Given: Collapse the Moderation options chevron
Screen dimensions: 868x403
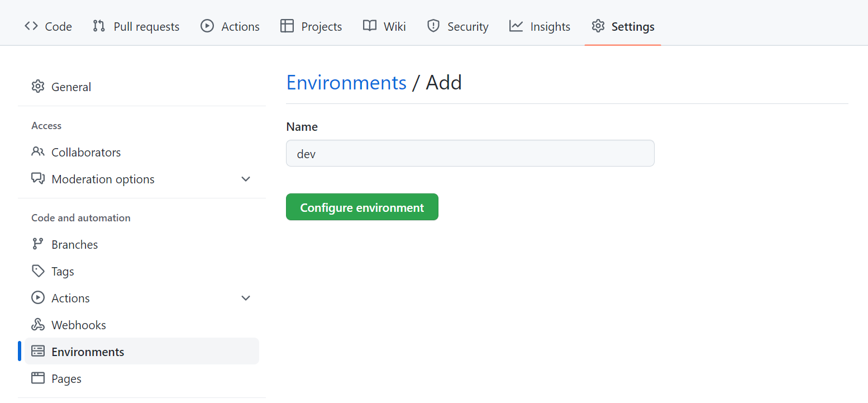Looking at the screenshot, I should (x=246, y=179).
